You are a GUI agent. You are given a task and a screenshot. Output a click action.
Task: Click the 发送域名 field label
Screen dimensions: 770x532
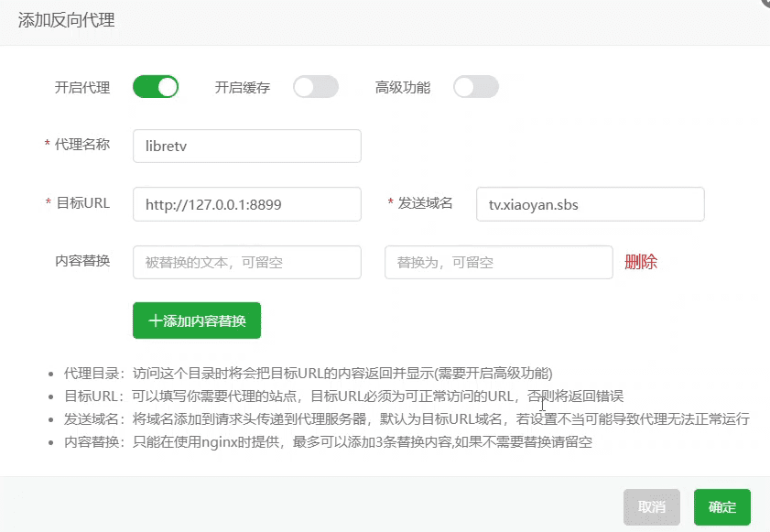[x=425, y=203]
